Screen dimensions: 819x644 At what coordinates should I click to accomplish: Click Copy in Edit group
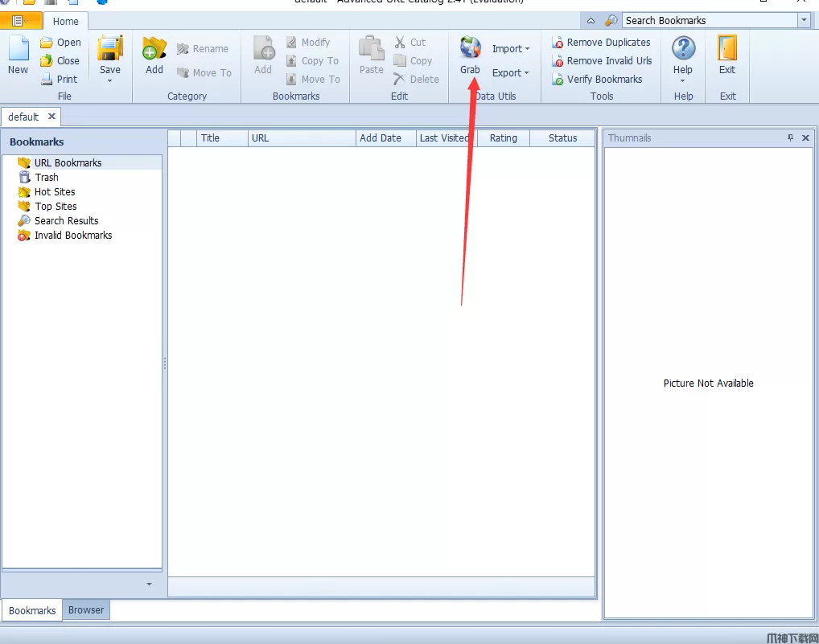pyautogui.click(x=414, y=60)
